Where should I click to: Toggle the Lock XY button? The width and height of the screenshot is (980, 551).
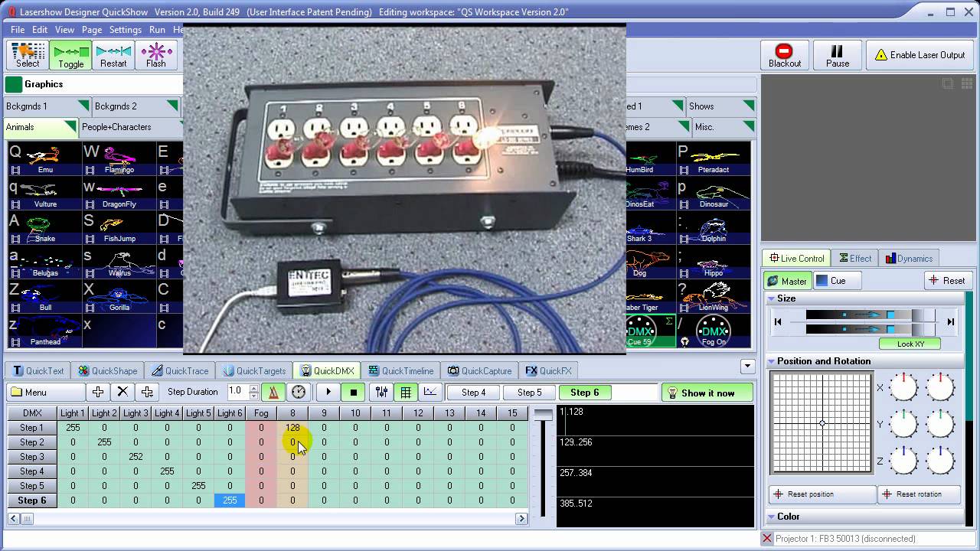click(910, 344)
